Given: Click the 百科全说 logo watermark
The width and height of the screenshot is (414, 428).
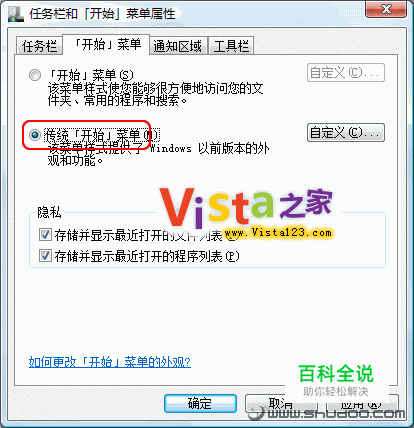Looking at the screenshot, I should pyautogui.click(x=336, y=380).
